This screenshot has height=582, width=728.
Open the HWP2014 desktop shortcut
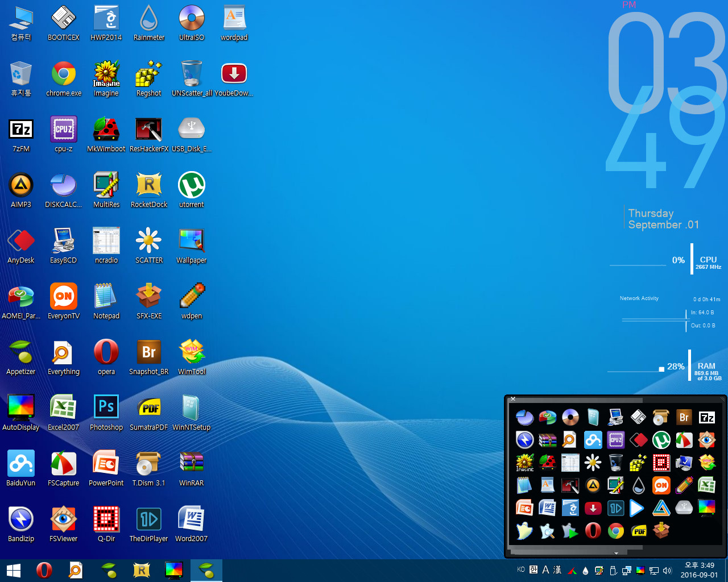tap(106, 24)
